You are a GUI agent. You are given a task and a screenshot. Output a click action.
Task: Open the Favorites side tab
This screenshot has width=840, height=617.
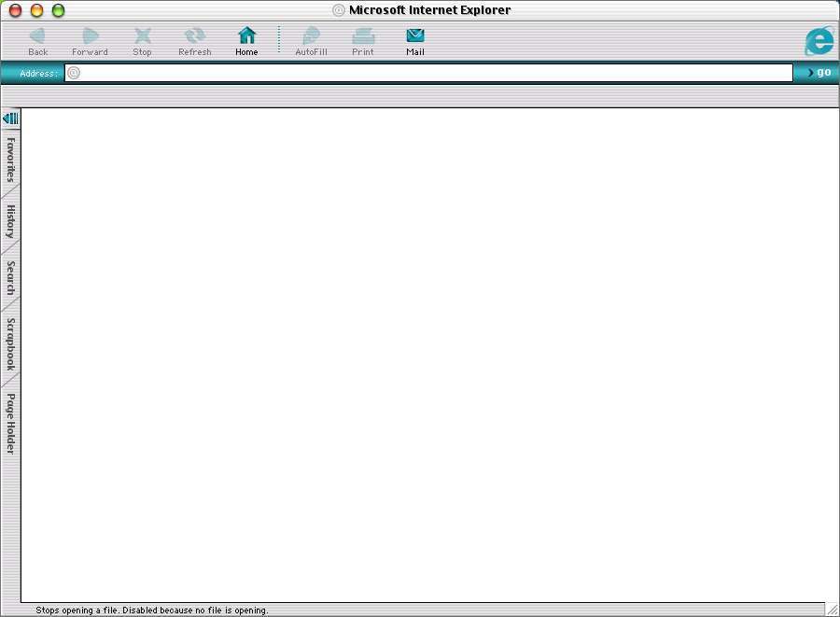point(10,160)
